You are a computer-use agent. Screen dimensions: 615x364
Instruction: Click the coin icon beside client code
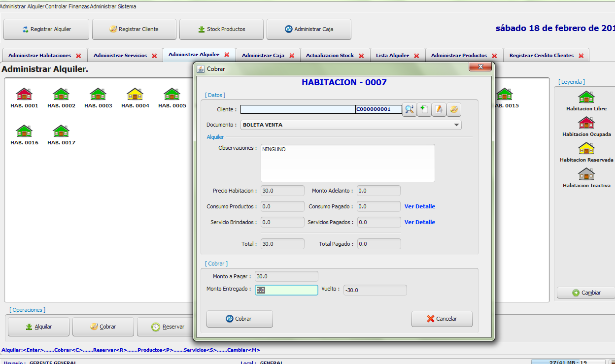coord(454,109)
